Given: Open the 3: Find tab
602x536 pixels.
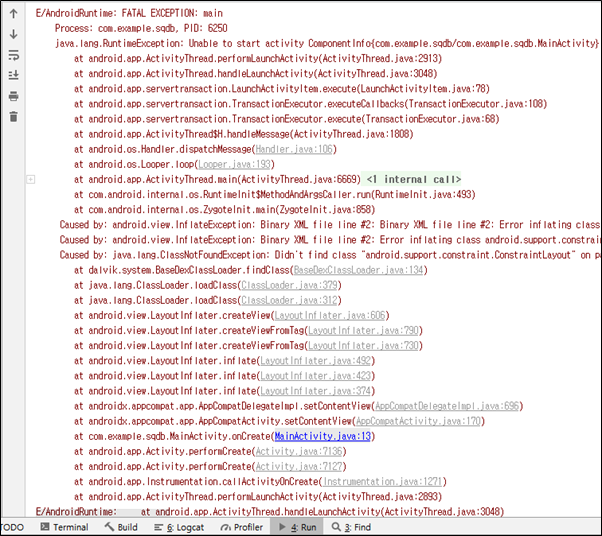Looking at the screenshot, I should click(351, 527).
